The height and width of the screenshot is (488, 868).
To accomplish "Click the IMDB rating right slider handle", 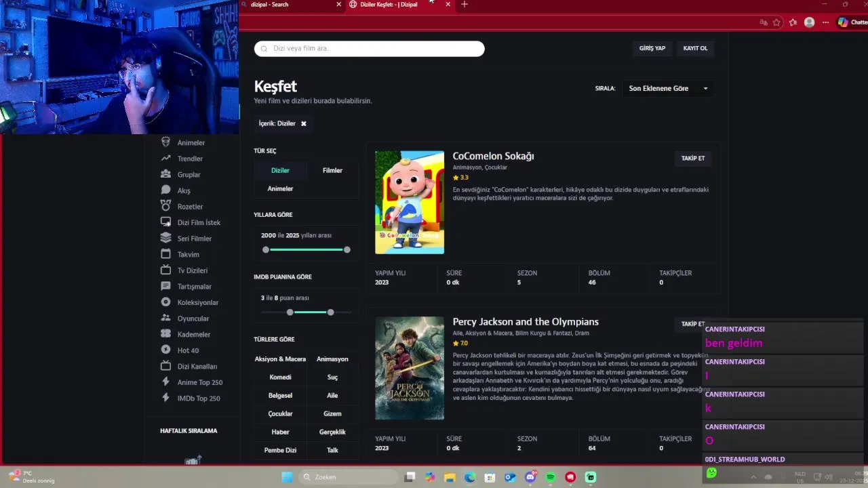I will click(330, 312).
